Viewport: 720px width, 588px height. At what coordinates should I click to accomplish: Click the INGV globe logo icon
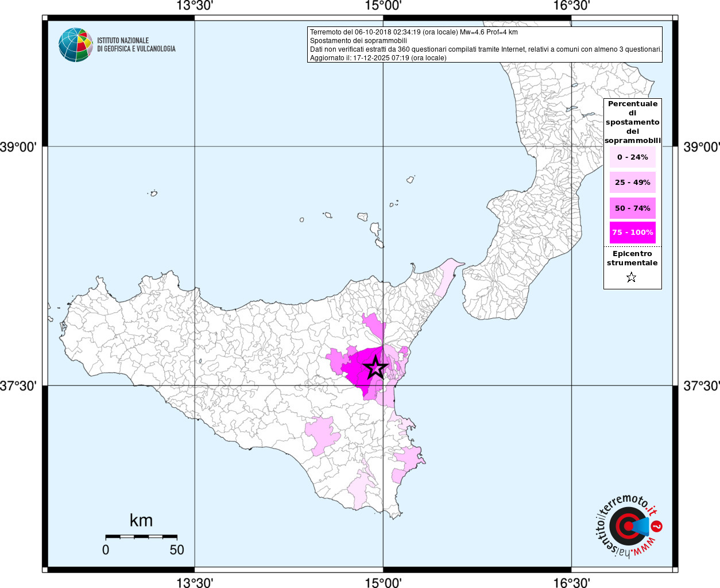75,45
